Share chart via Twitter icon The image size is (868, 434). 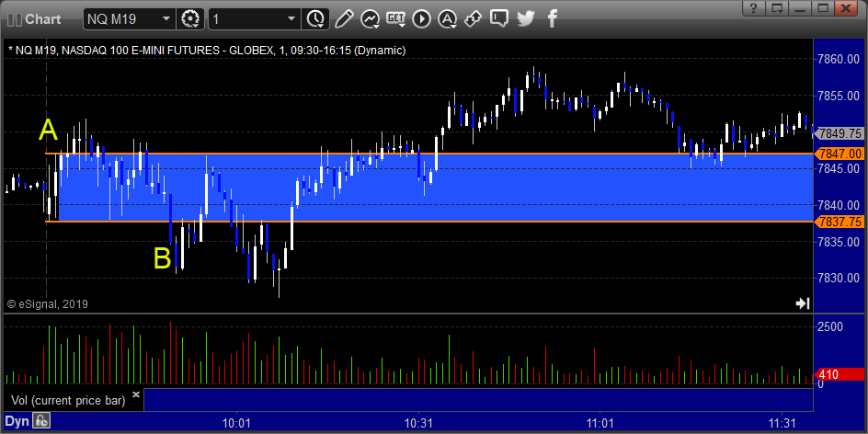click(x=525, y=18)
